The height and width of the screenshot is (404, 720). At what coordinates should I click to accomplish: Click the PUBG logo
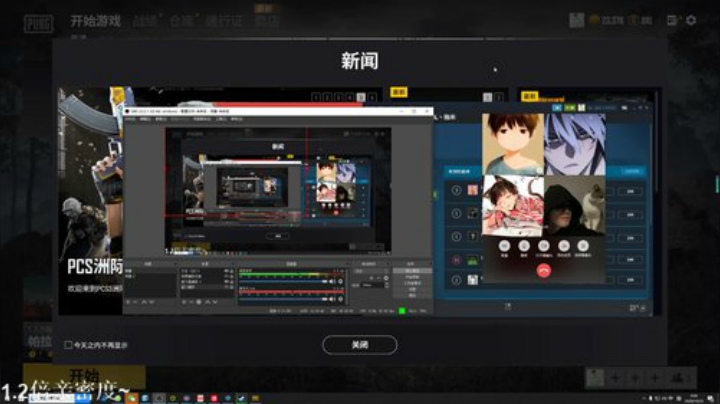tap(39, 23)
